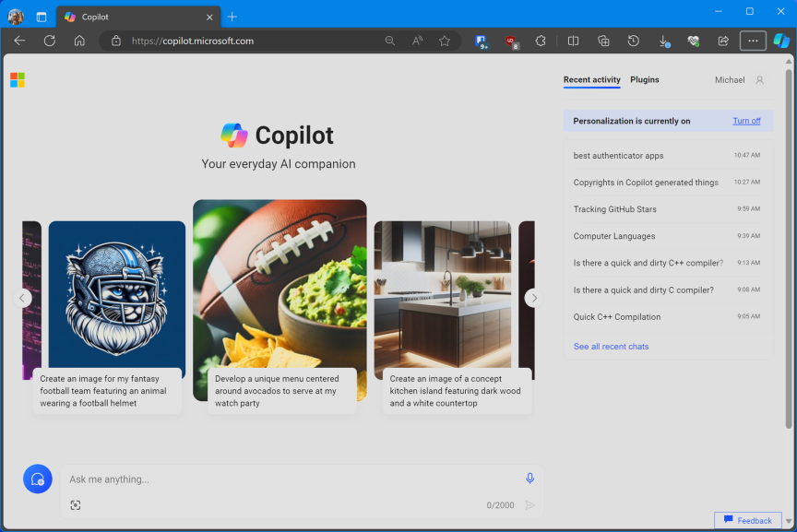Advance the prompt carousel with the right arrow

point(533,297)
